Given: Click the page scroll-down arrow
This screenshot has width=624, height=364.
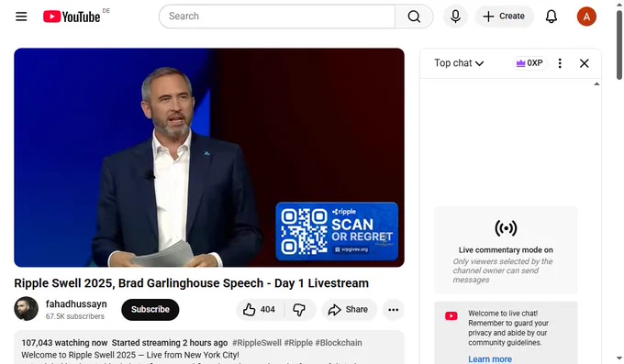Looking at the screenshot, I should (619, 358).
